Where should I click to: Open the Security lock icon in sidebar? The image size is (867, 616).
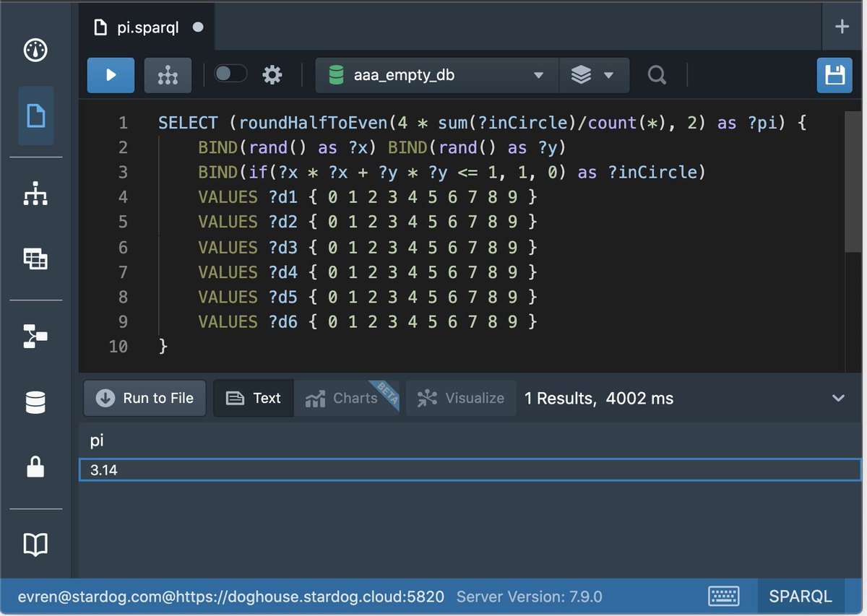tap(35, 467)
